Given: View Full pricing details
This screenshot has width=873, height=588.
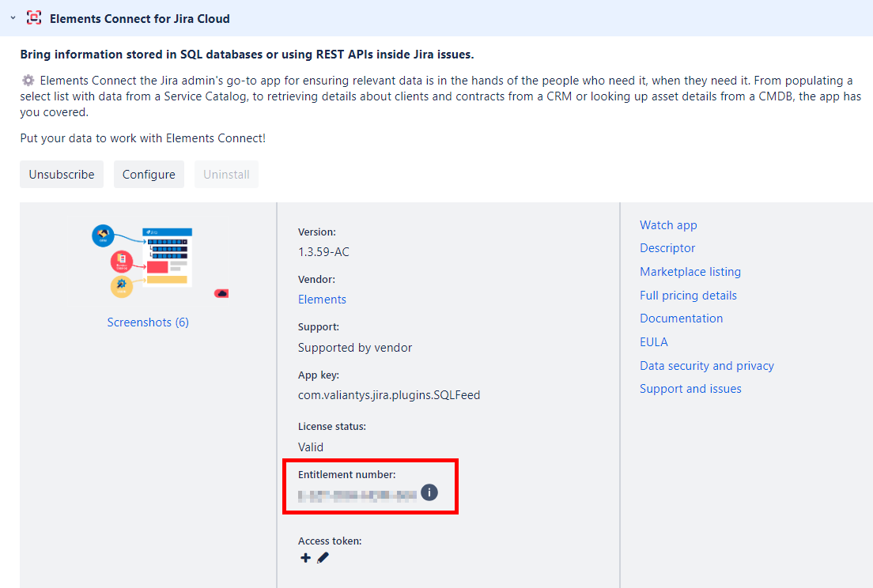Looking at the screenshot, I should click(688, 296).
